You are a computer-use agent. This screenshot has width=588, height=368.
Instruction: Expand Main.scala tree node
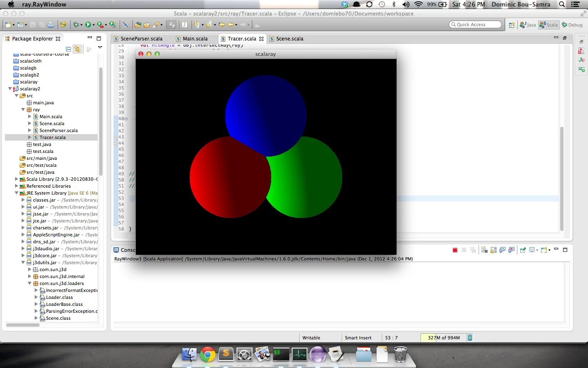30,117
